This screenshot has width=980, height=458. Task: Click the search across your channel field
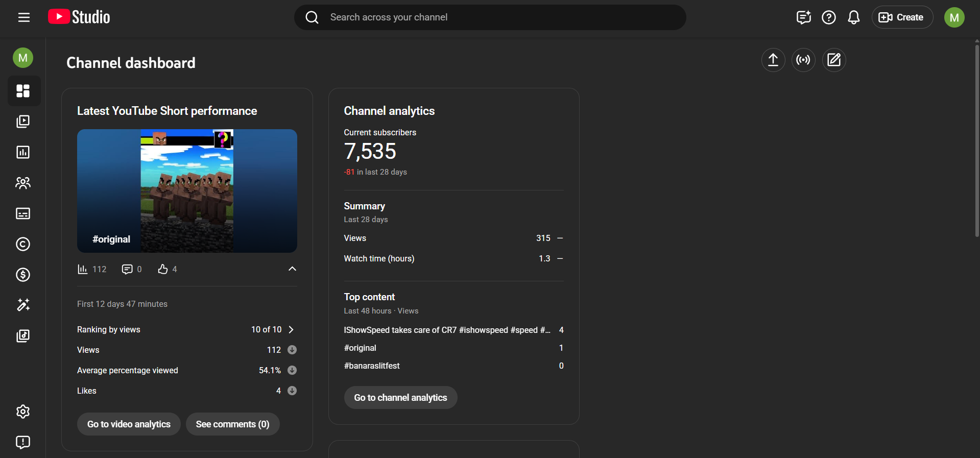tap(490, 17)
